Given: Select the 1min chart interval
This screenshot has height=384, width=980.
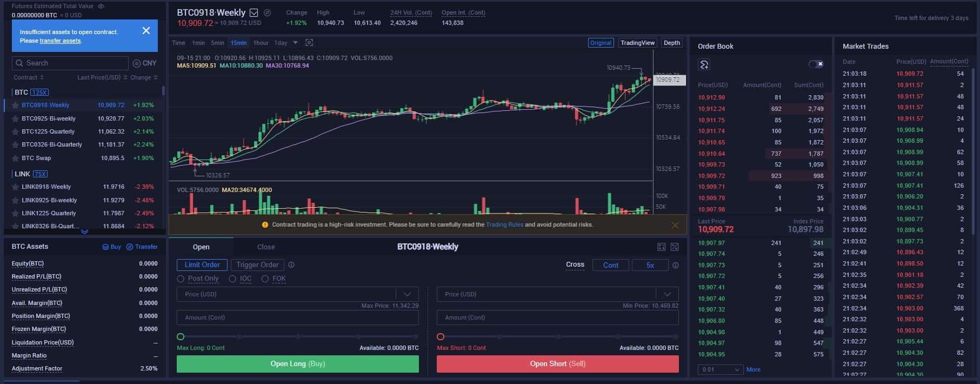Looking at the screenshot, I should tap(198, 43).
